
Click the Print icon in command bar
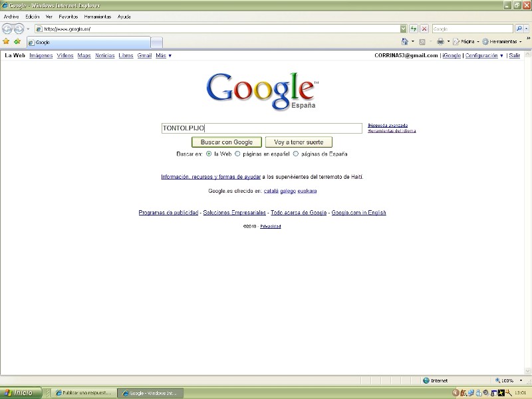click(440, 41)
